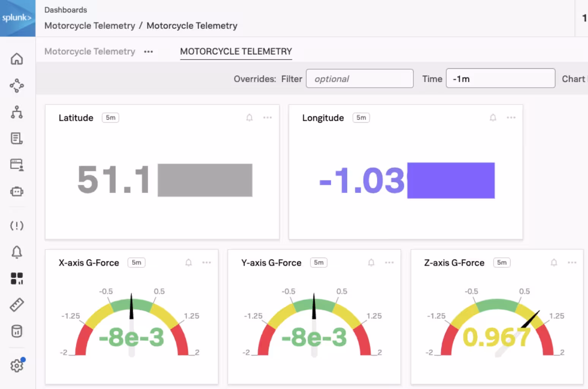Select the APM service map icon
588x389 pixels.
point(17,85)
